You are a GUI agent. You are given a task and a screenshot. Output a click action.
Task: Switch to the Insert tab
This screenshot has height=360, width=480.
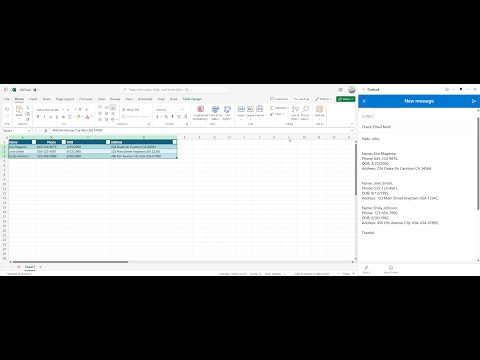click(x=33, y=99)
